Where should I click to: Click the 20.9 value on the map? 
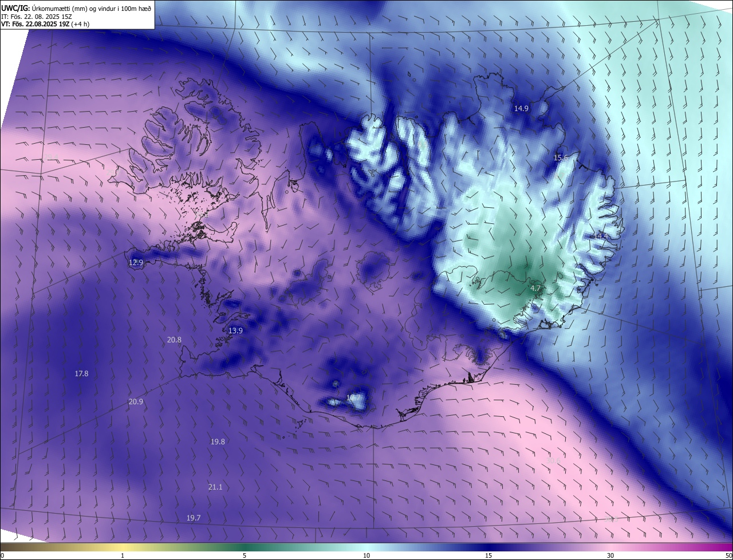(136, 402)
